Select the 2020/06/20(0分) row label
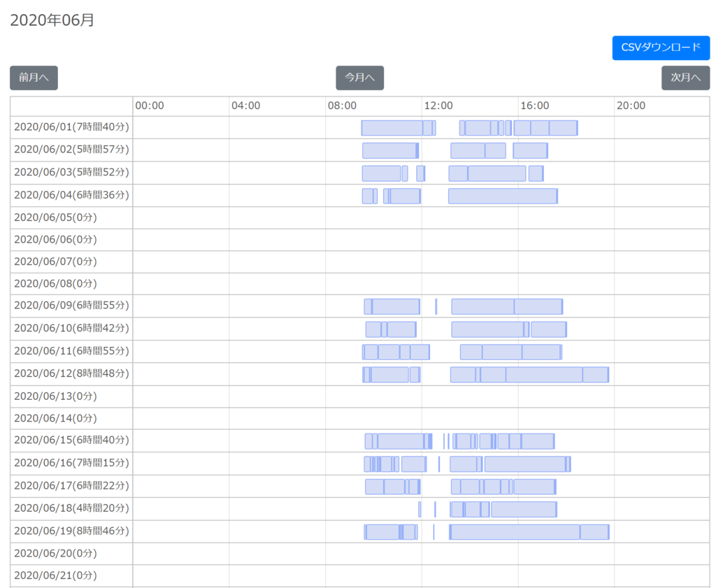Screen dimensions: 716x588 [x=55, y=554]
